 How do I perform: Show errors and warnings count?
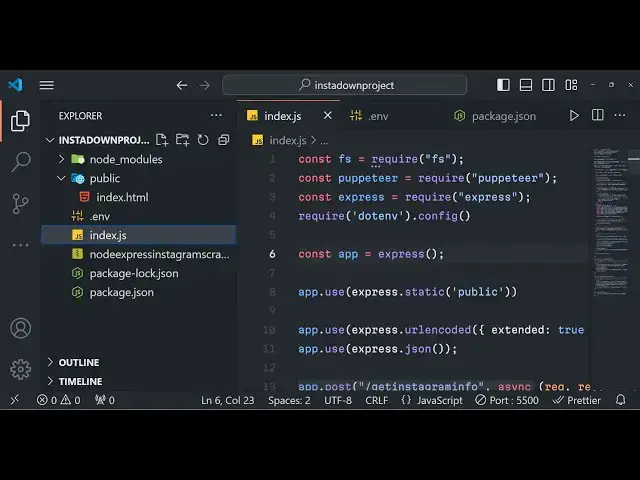tap(58, 400)
